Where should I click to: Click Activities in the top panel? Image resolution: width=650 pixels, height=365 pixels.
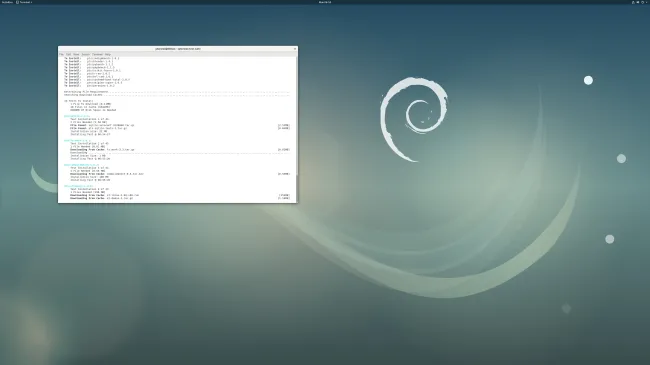7,2
